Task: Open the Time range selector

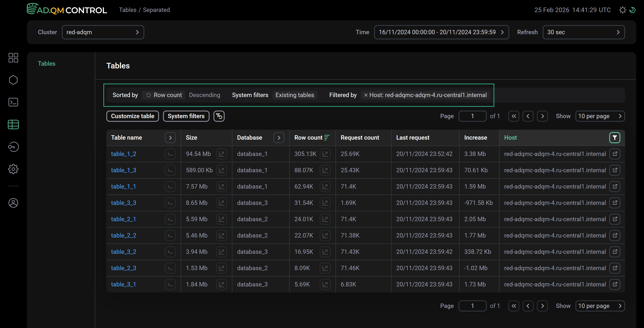Action: [441, 32]
